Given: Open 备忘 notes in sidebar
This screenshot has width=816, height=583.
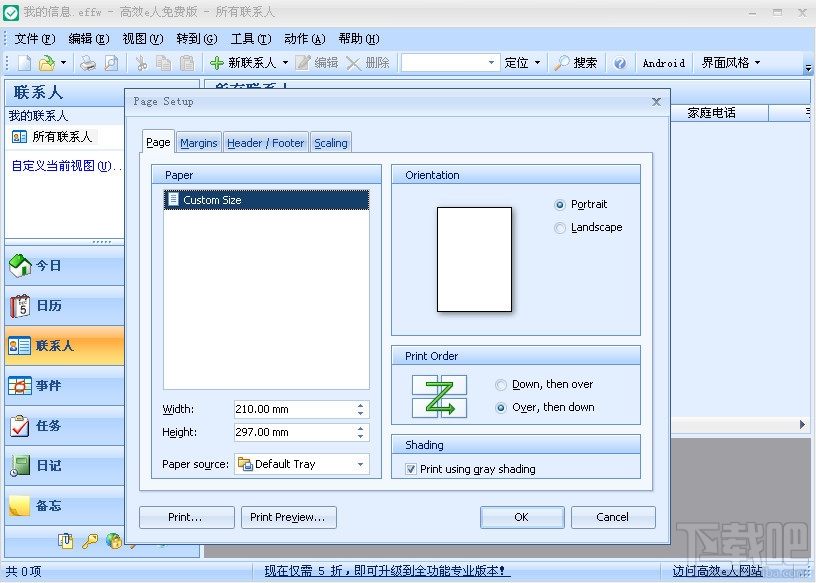Looking at the screenshot, I should tap(65, 505).
